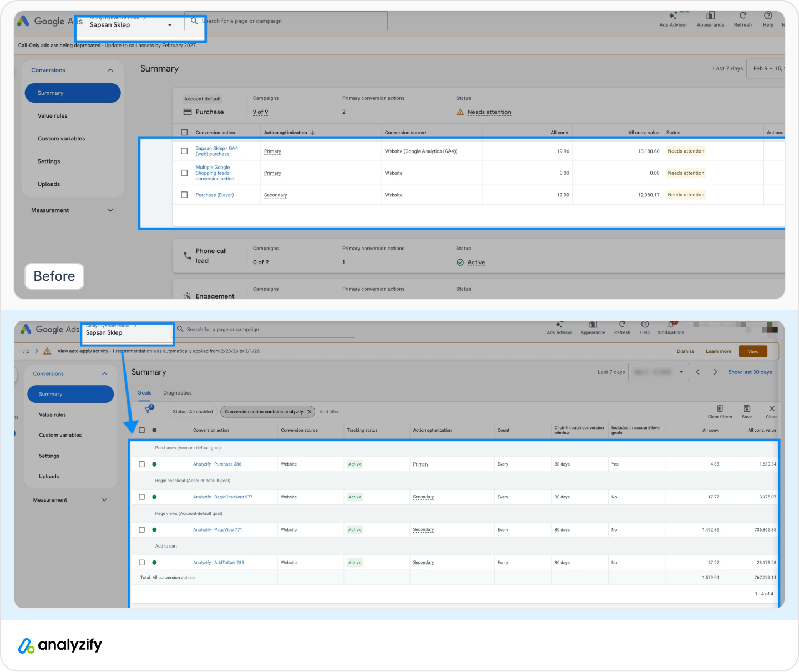
Task: Check the Multiple Google Shopping feeds row
Action: click(184, 173)
